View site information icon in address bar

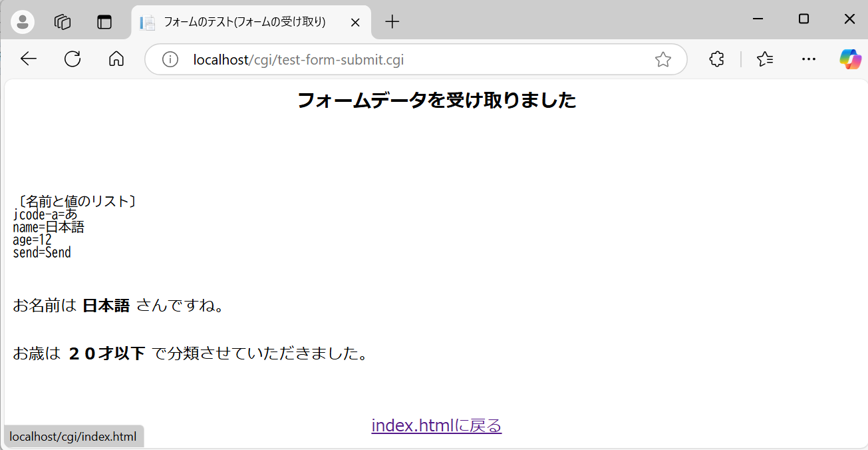click(x=170, y=60)
